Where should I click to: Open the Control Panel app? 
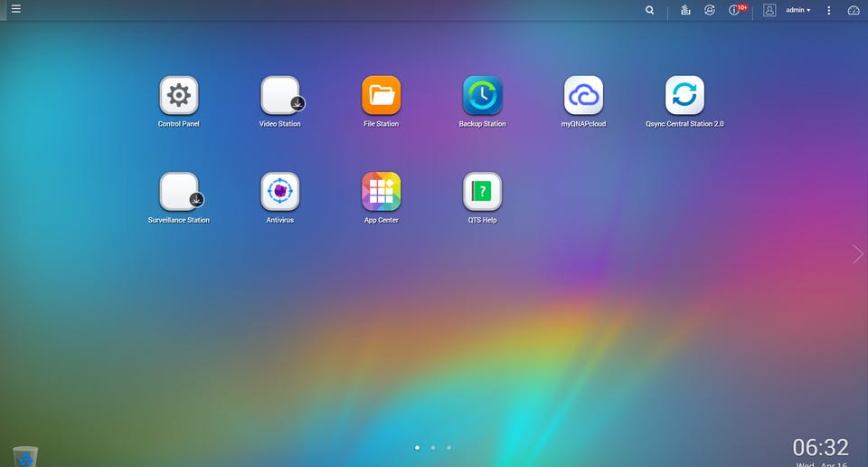pos(179,95)
